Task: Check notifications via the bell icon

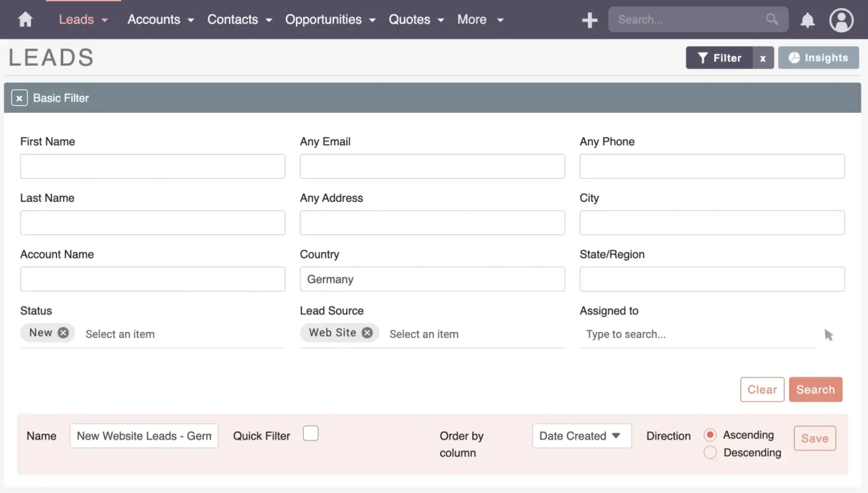Action: click(808, 20)
